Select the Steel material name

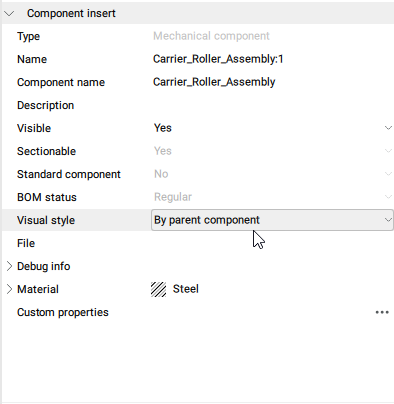coord(186,289)
